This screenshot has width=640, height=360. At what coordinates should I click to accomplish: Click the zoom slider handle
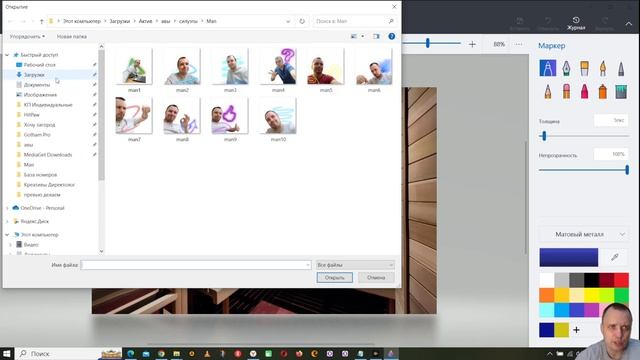click(x=428, y=43)
